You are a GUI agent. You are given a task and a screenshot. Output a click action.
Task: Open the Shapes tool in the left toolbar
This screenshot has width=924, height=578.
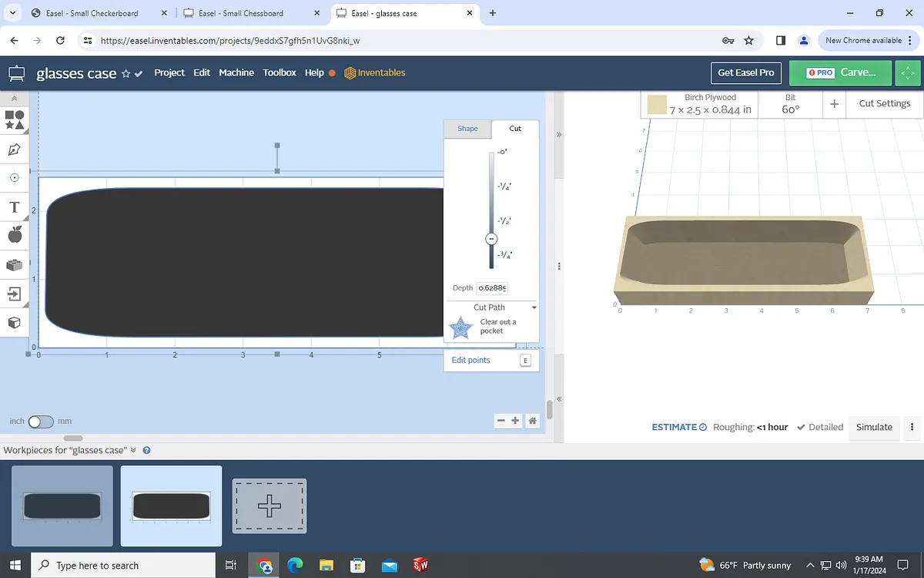14,119
